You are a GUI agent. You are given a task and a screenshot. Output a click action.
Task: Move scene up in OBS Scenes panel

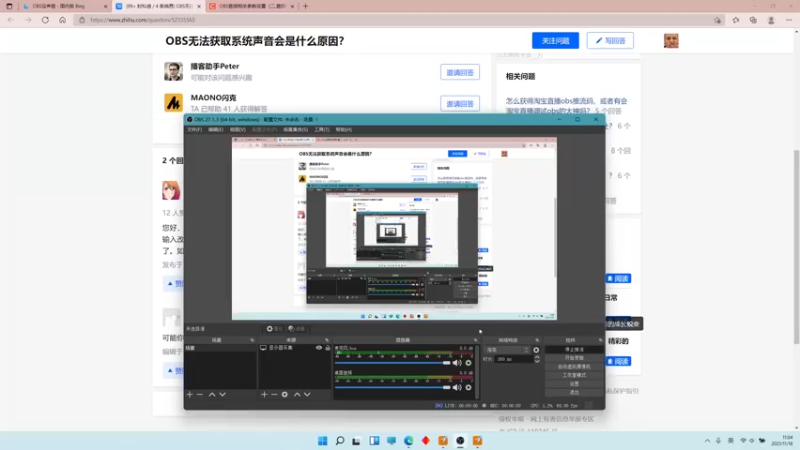(x=212, y=394)
